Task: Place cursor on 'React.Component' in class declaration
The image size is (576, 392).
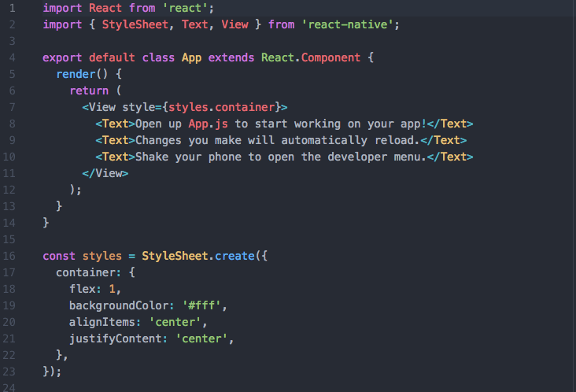Action: point(302,58)
